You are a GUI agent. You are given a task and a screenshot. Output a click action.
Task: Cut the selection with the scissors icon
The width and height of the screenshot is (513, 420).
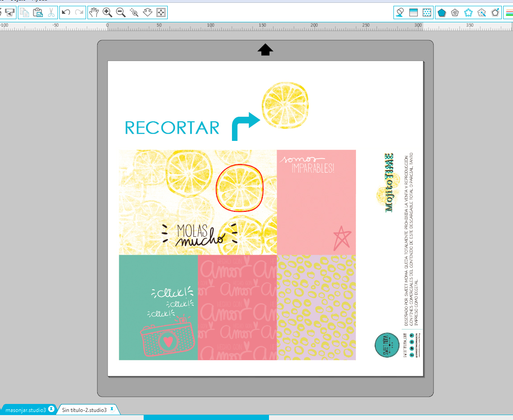tap(51, 13)
